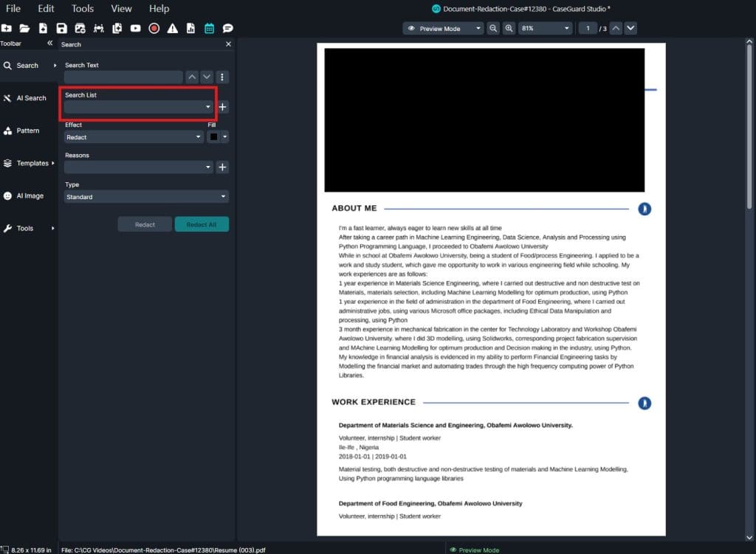Viewport: 756px width, 554px height.
Task: Click the red record button icon
Action: click(154, 28)
